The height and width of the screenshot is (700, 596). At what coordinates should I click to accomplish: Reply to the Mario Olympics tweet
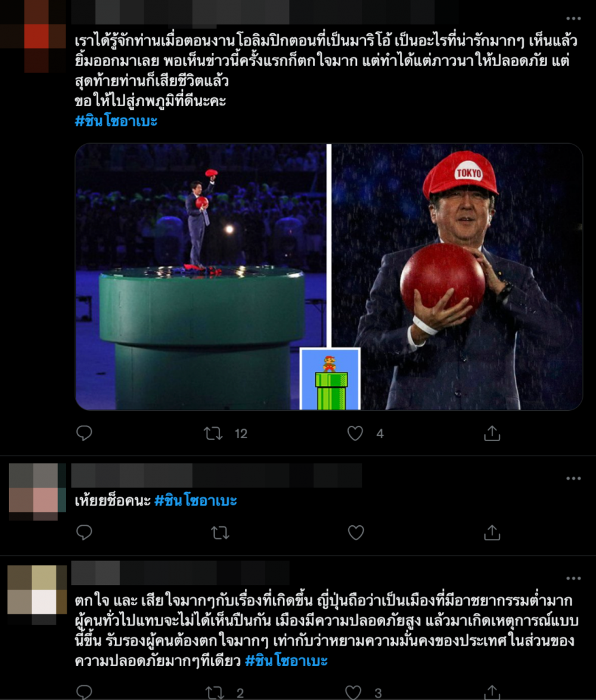coord(84,433)
